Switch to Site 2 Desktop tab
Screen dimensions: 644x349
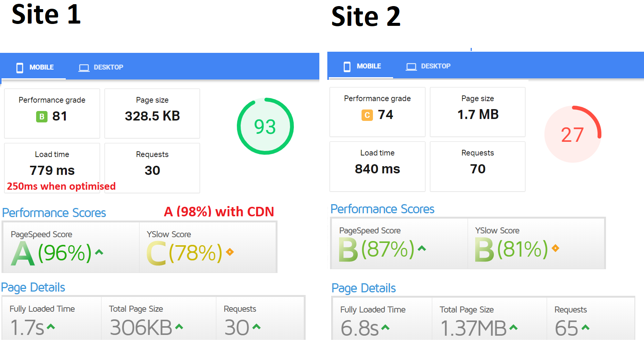[428, 66]
